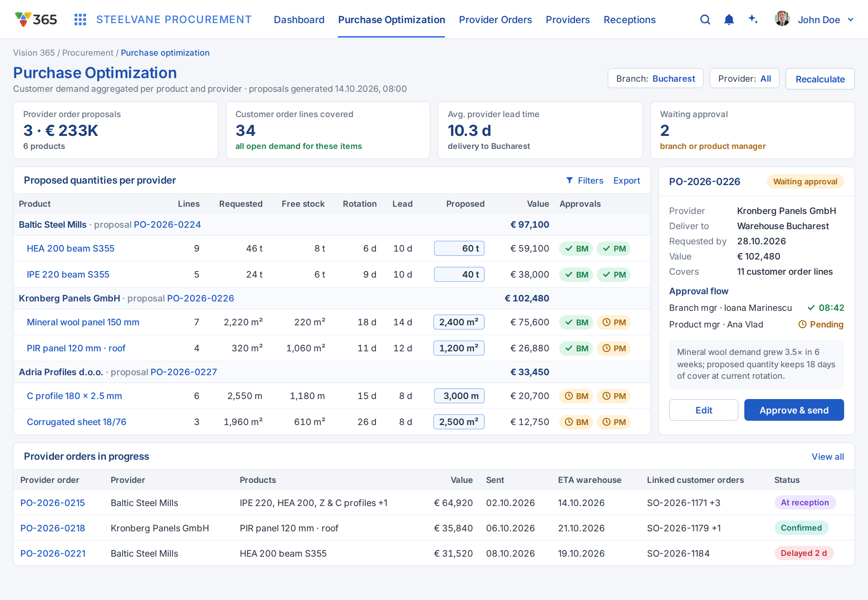Open search with the magnifier icon
The height and width of the screenshot is (600, 868).
coord(705,20)
